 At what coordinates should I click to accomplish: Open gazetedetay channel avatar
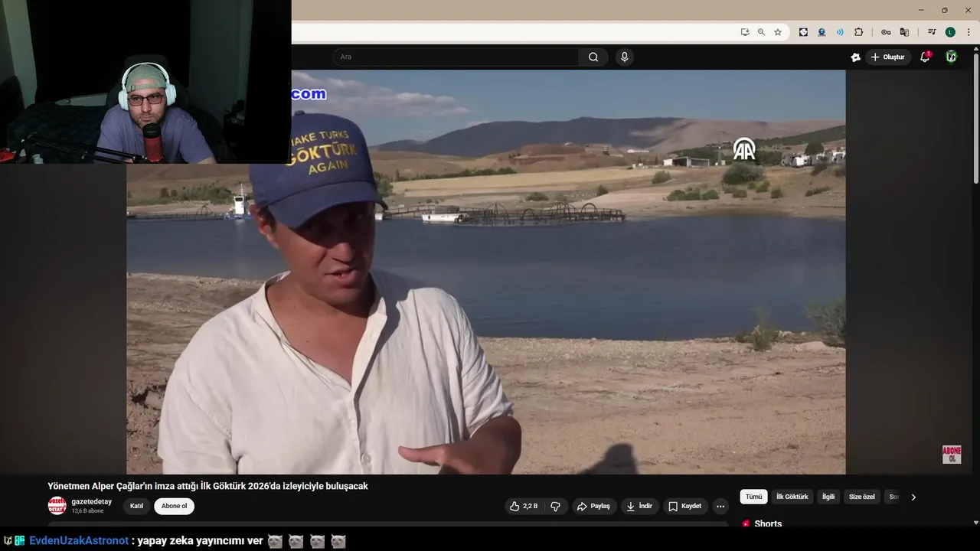[57, 505]
